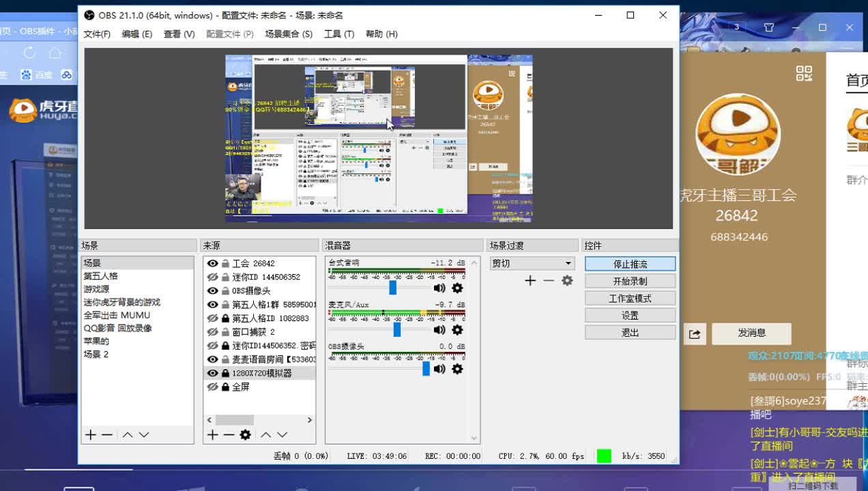Remove selected source using minus icon

coord(228,434)
